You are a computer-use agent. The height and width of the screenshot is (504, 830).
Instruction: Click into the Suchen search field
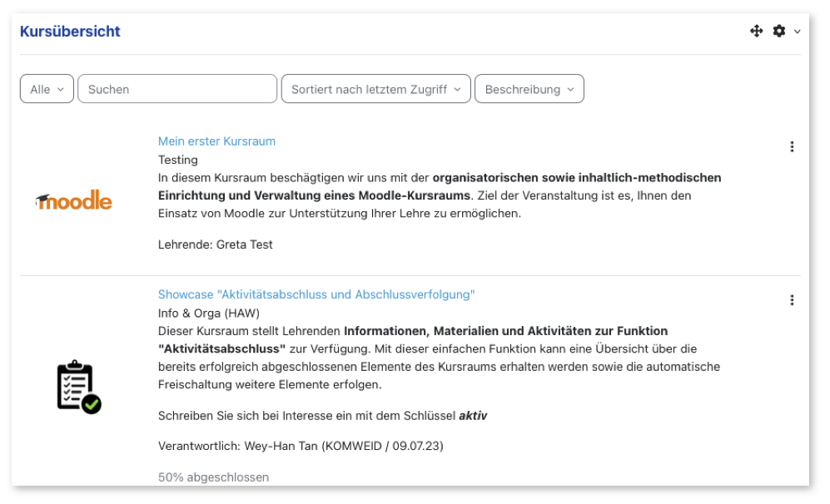click(176, 89)
